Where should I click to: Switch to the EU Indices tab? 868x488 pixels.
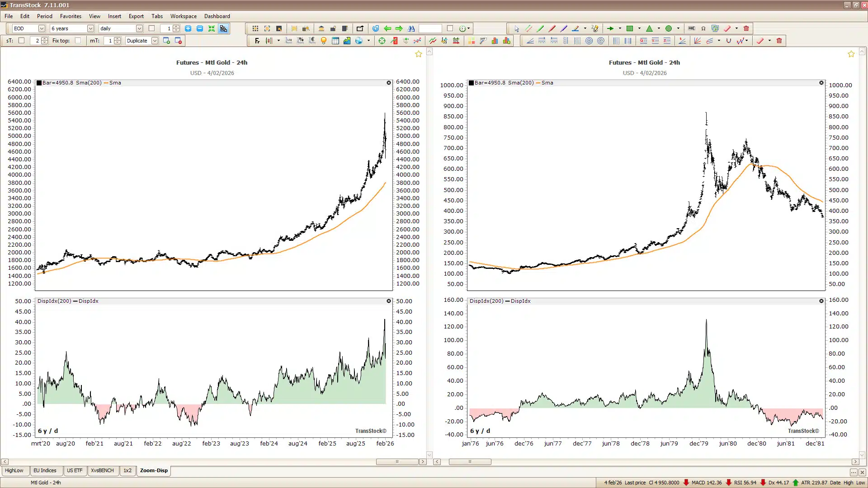click(45, 470)
